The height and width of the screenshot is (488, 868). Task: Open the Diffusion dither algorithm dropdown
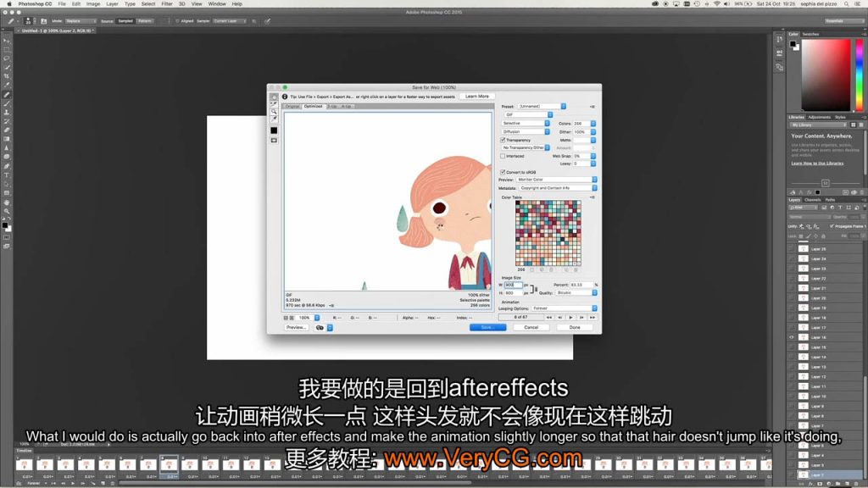click(x=526, y=131)
